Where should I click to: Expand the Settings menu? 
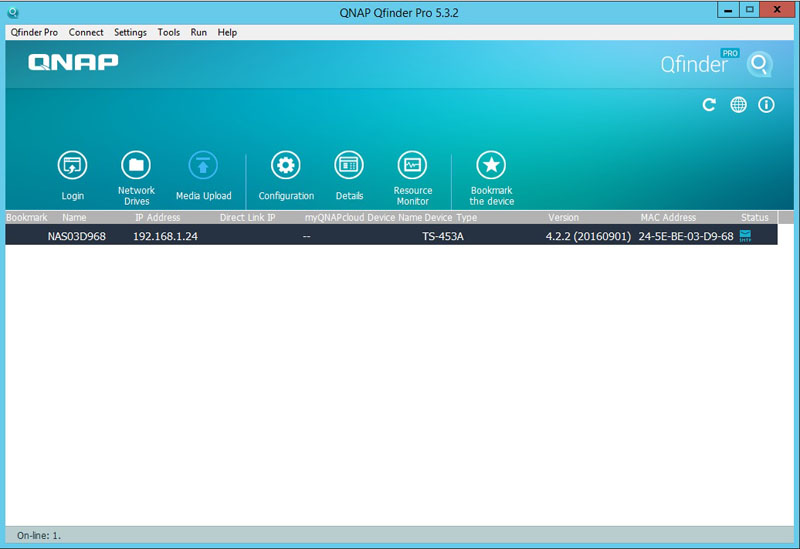coord(130,32)
